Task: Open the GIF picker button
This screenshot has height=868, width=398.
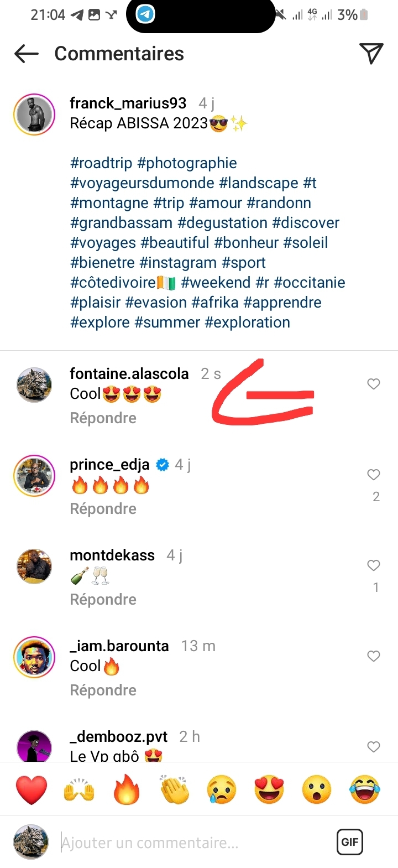Action: click(349, 842)
